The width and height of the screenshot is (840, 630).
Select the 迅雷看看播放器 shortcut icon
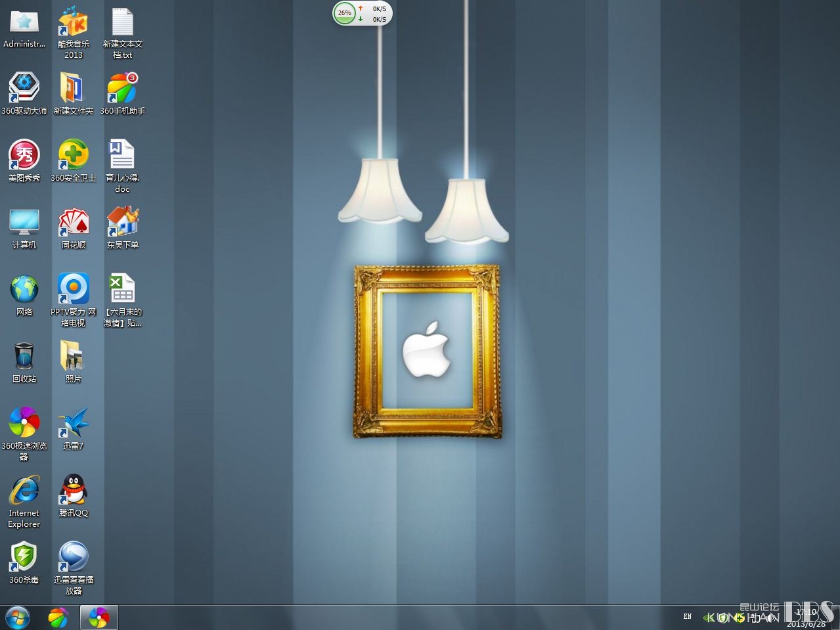point(74,568)
